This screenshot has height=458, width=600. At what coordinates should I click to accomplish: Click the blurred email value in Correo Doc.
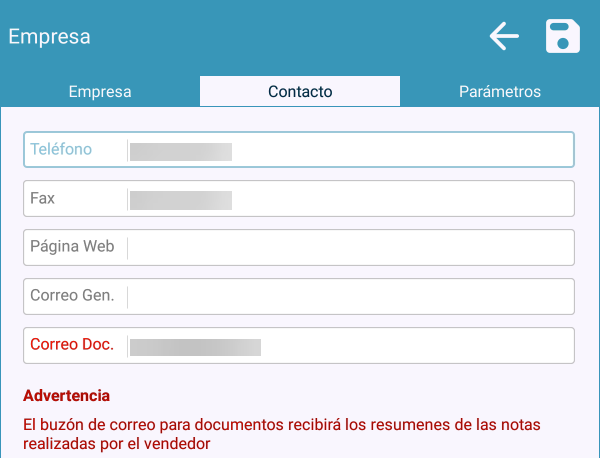coord(195,347)
